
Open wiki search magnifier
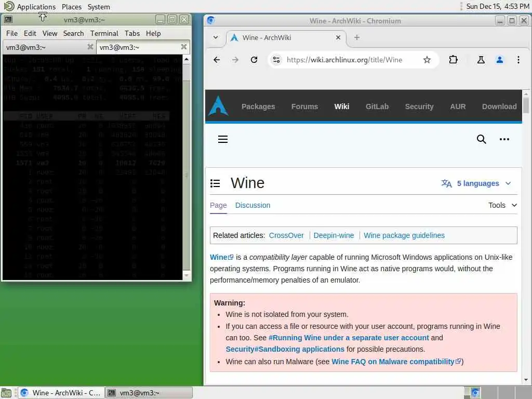[x=481, y=139]
